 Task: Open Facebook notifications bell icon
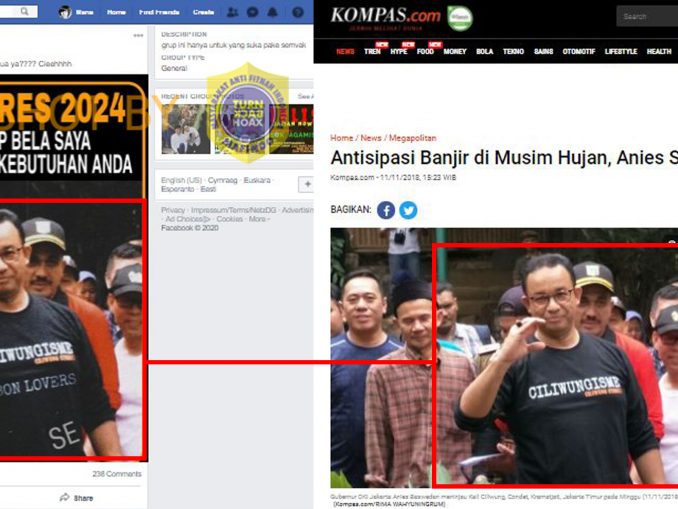(272, 12)
